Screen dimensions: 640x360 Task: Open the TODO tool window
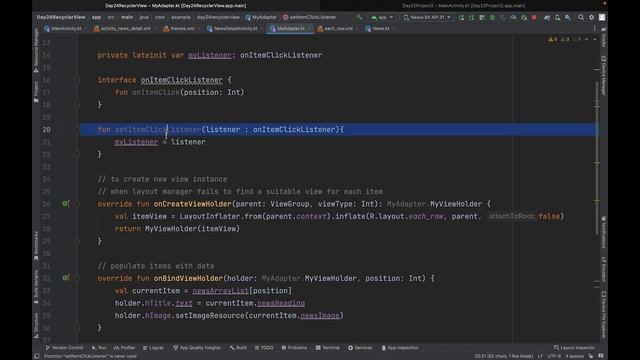tap(264, 348)
